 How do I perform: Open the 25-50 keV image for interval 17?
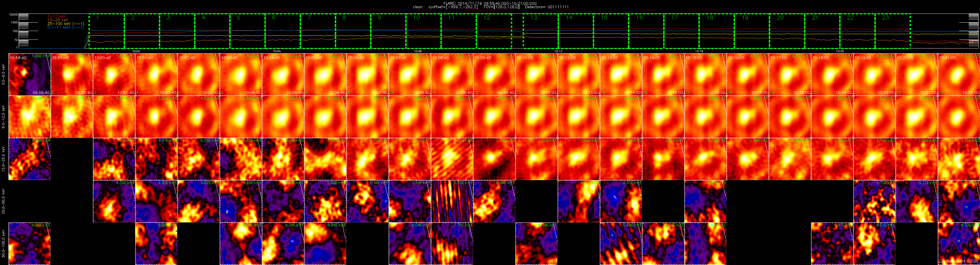click(x=705, y=201)
